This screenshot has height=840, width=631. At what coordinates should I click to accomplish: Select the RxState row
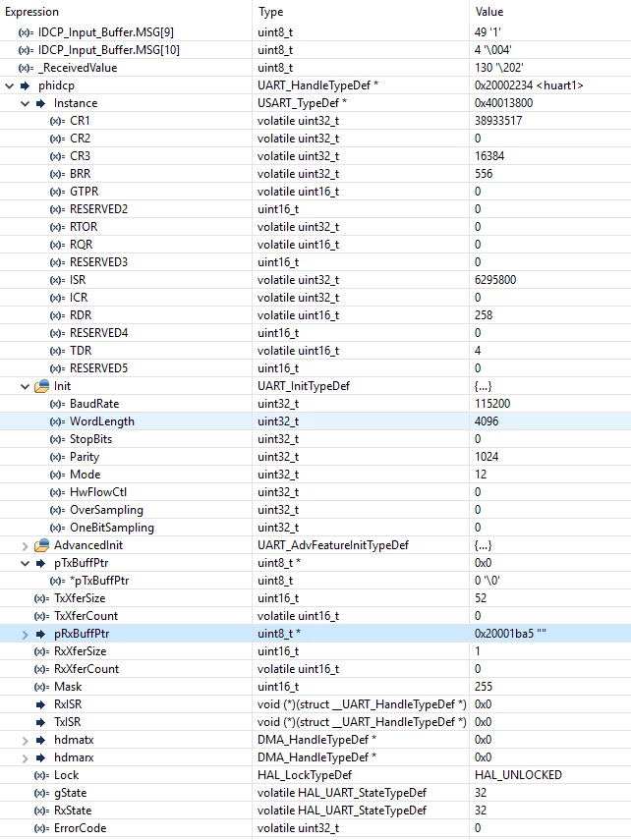coord(315,811)
